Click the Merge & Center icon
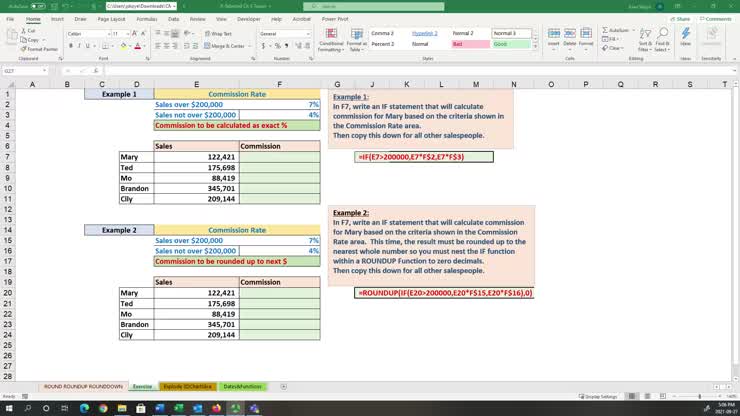This screenshot has height=416, width=740. pos(227,46)
